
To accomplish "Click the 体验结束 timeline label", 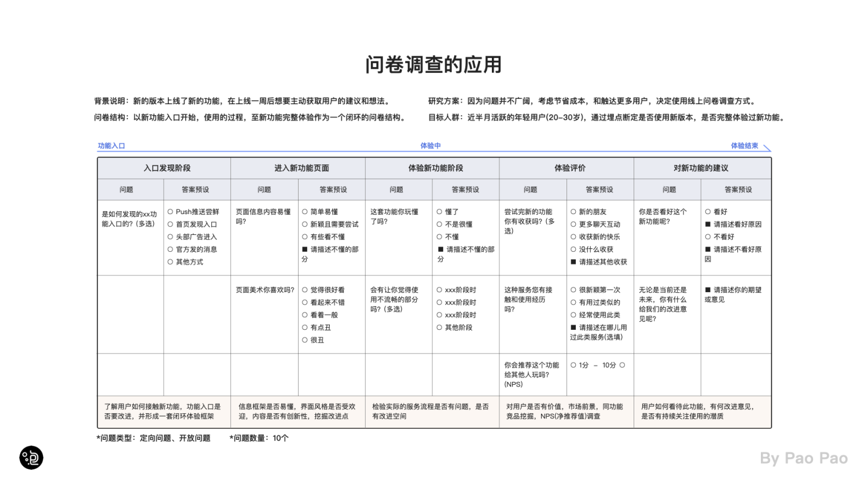I will (744, 146).
